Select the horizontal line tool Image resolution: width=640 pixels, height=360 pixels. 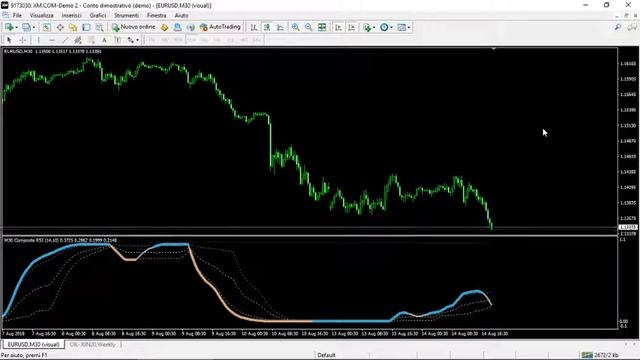pyautogui.click(x=52, y=40)
